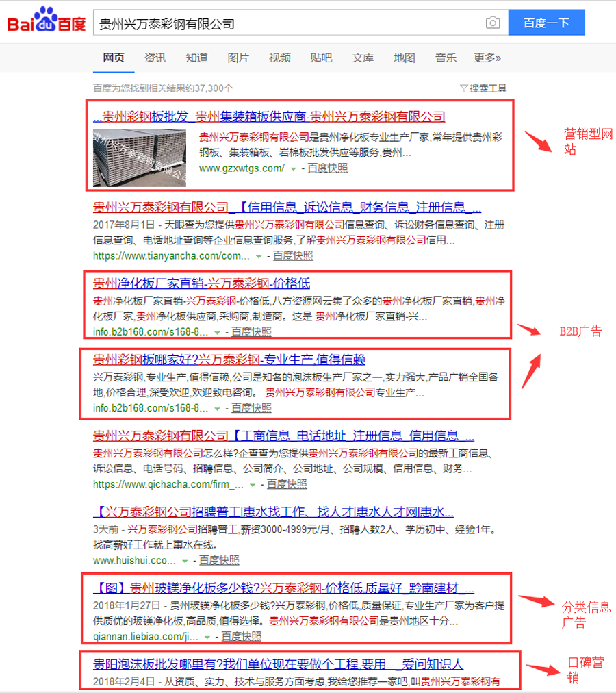Viewport: 616px width, 693px height.
Task: Open 百度快照 for the qiannan.liebiao.com result
Action: click(242, 637)
